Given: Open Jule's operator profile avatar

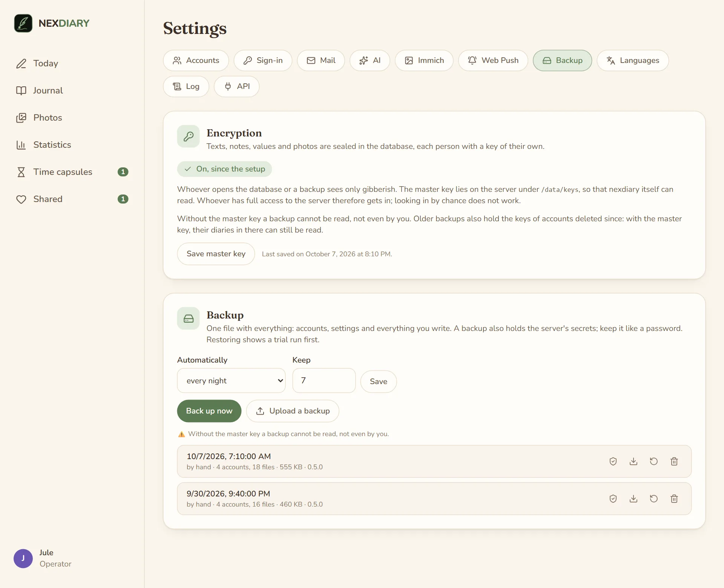Looking at the screenshot, I should [x=23, y=558].
